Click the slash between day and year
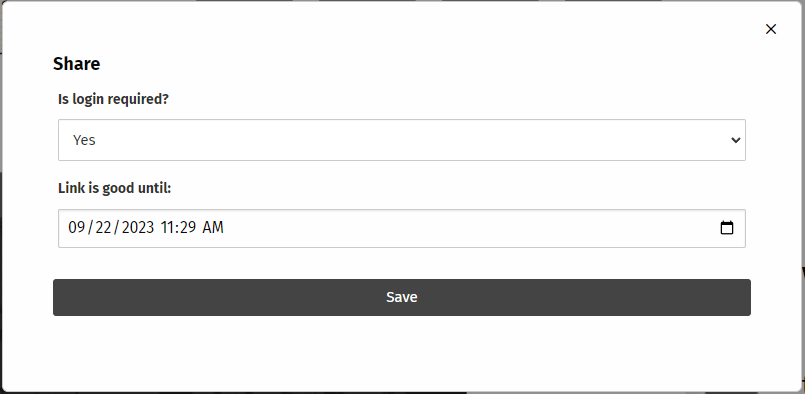The height and width of the screenshot is (394, 805). click(117, 228)
